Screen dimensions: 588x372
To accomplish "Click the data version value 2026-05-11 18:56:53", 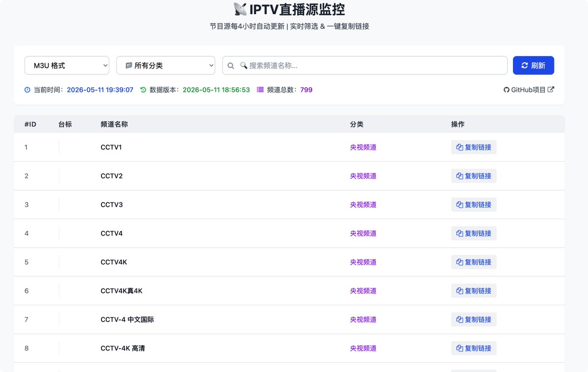I will 216,90.
